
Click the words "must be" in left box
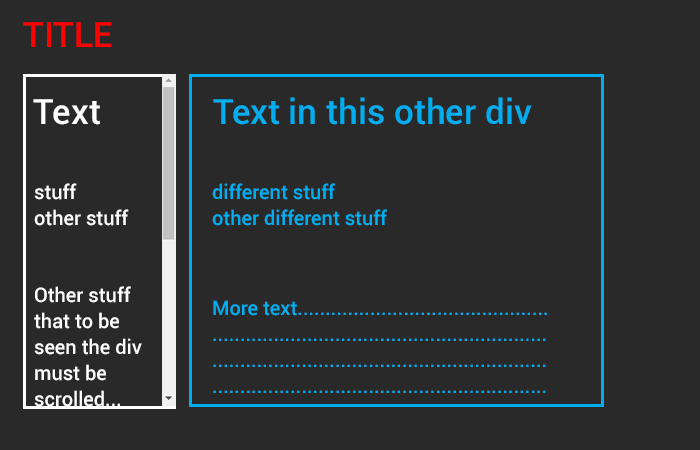(70, 373)
